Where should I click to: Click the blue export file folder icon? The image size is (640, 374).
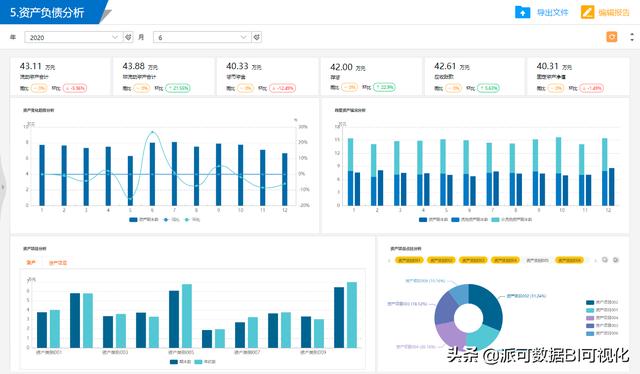point(522,12)
